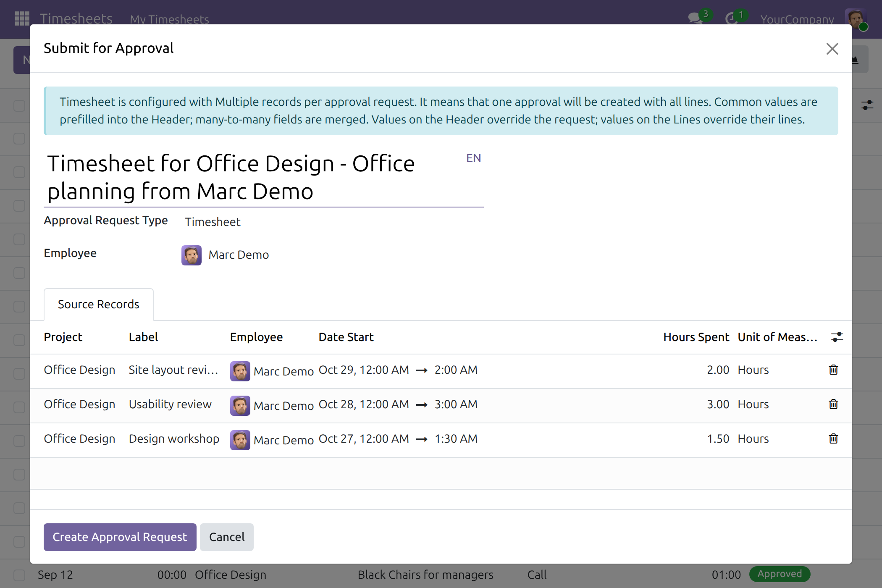The width and height of the screenshot is (882, 588).
Task: Sort by the Project column header
Action: [x=63, y=337]
